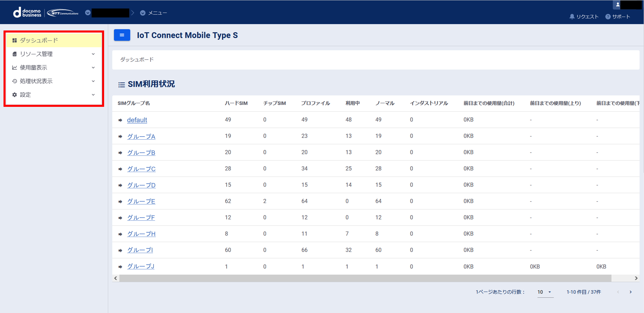Click the arrow icon beside グループJ
644x313 pixels.
(x=120, y=267)
